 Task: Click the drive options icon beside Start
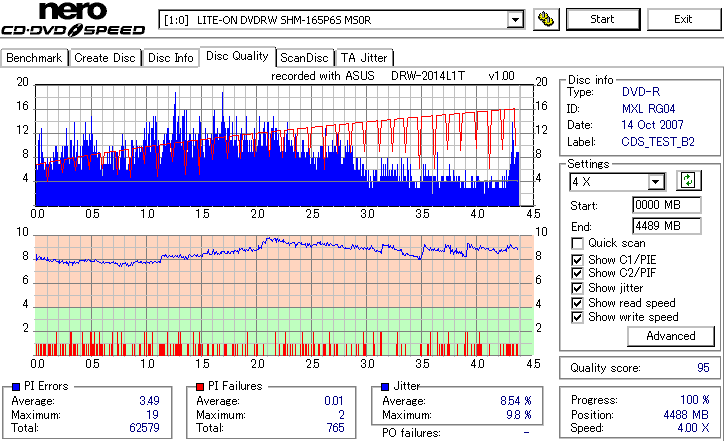tap(546, 19)
